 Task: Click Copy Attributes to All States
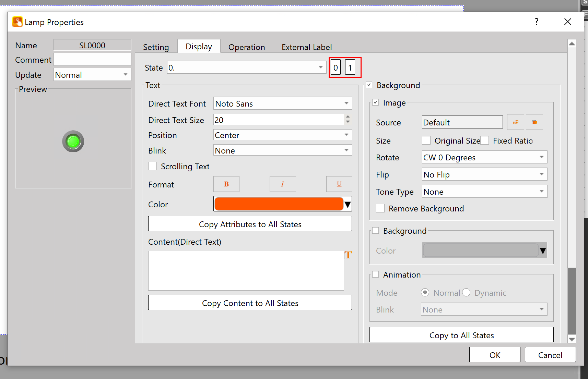pyautogui.click(x=250, y=224)
